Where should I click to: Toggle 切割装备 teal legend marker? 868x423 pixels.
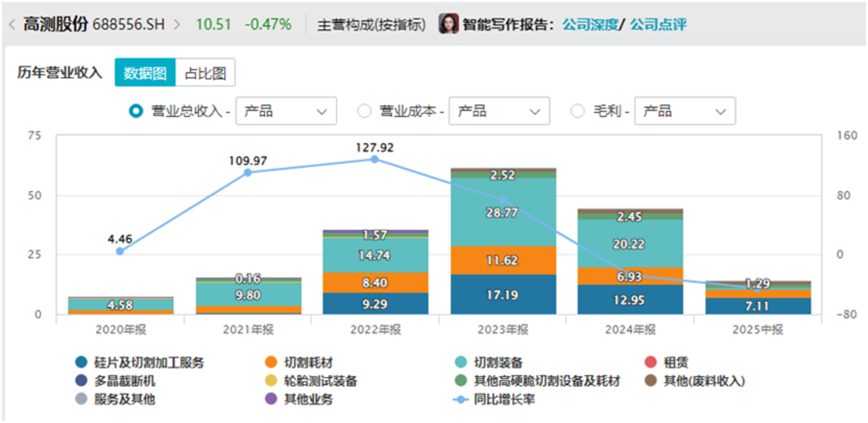460,363
